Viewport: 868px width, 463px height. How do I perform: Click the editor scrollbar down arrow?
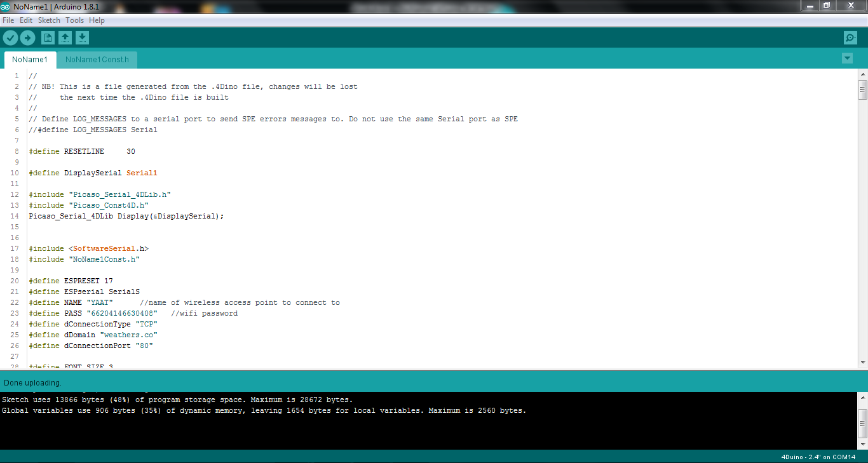click(862, 363)
